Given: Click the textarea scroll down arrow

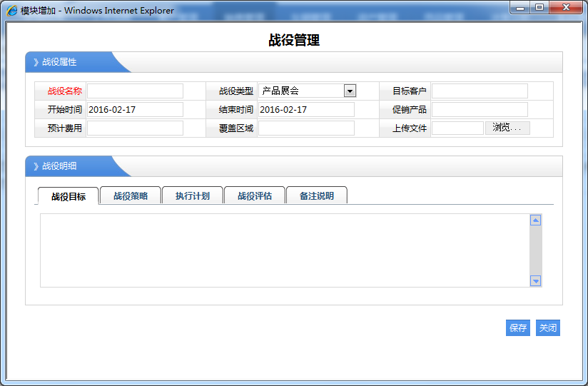Looking at the screenshot, I should tap(536, 281).
